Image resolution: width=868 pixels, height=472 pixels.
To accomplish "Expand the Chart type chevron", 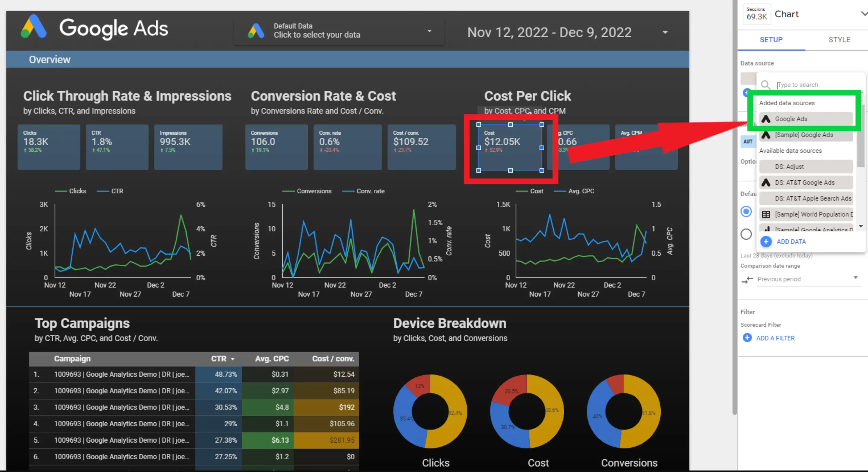I will pyautogui.click(x=863, y=14).
